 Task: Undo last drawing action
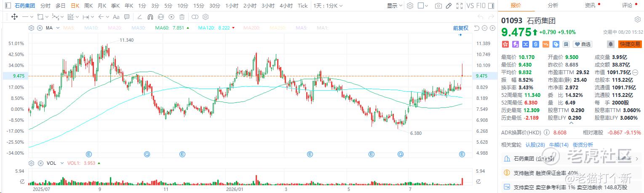click(481, 17)
